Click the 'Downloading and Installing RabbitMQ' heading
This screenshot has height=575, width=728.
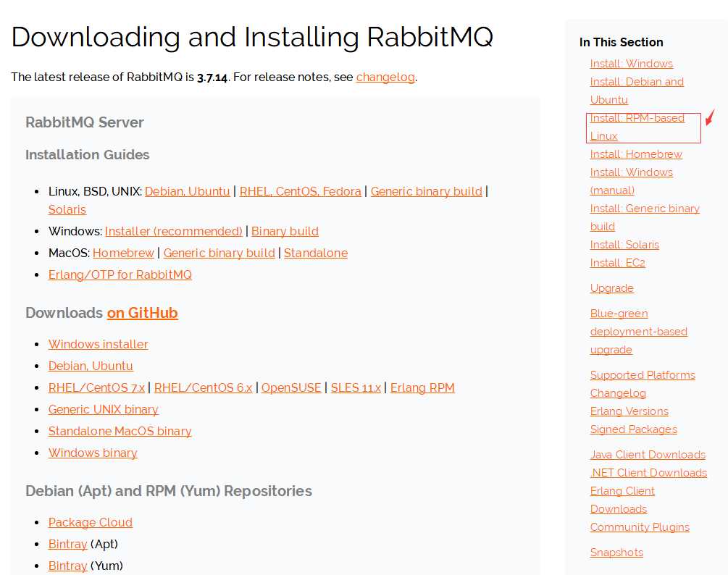252,37
